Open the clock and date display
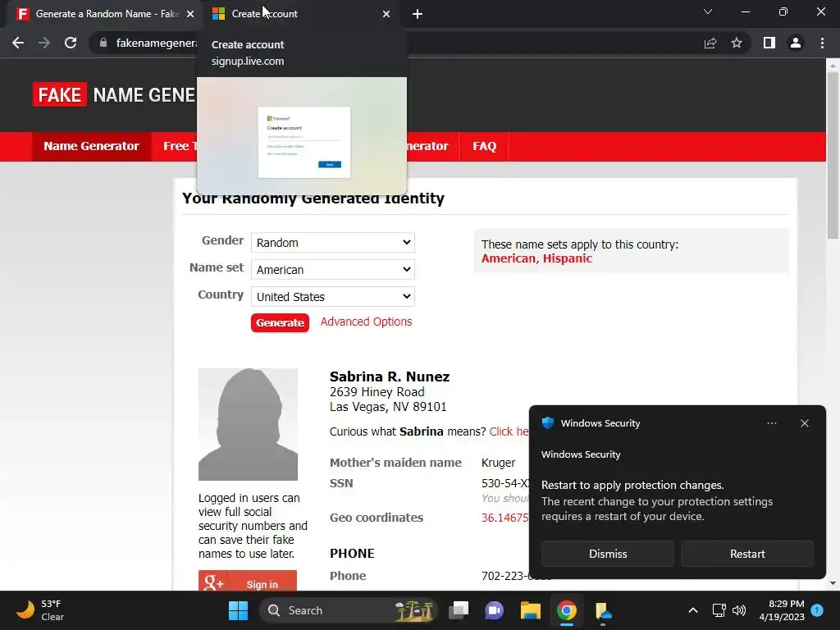The width and height of the screenshot is (840, 630). point(782,610)
